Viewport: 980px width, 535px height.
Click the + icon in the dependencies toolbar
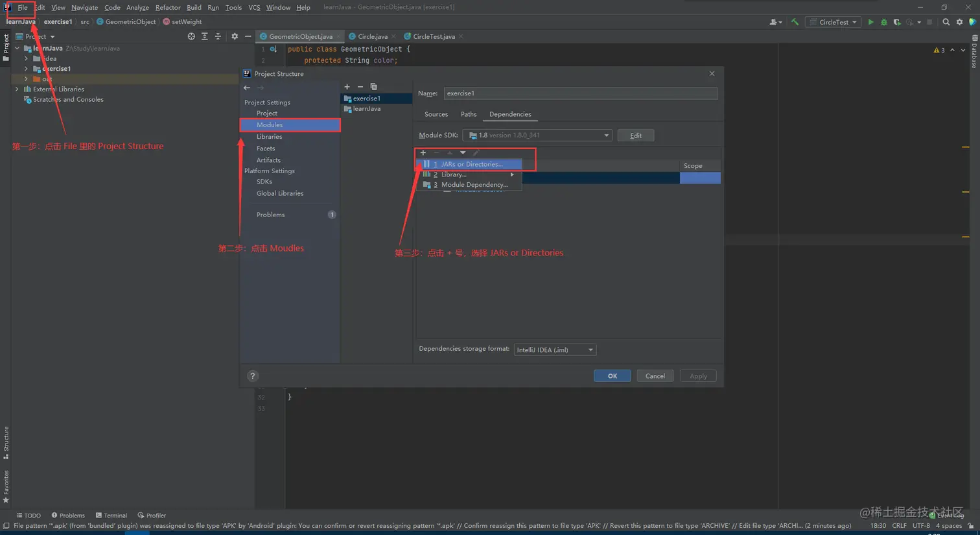pos(423,153)
